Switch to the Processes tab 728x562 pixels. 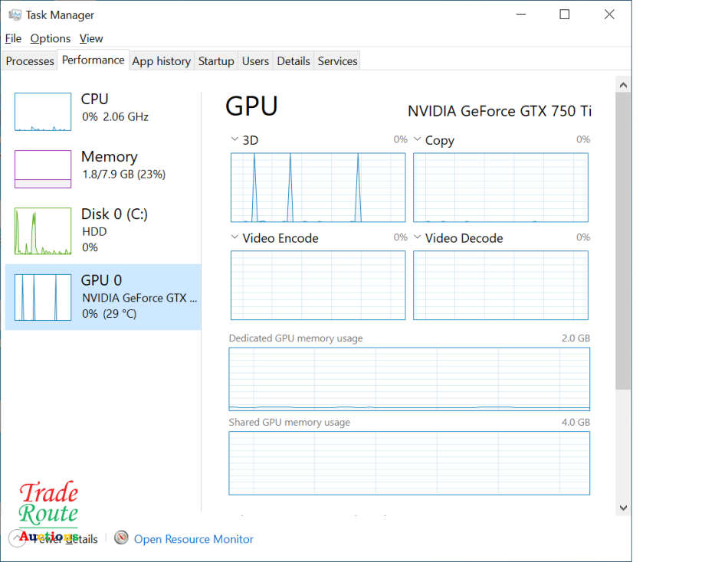coord(30,61)
